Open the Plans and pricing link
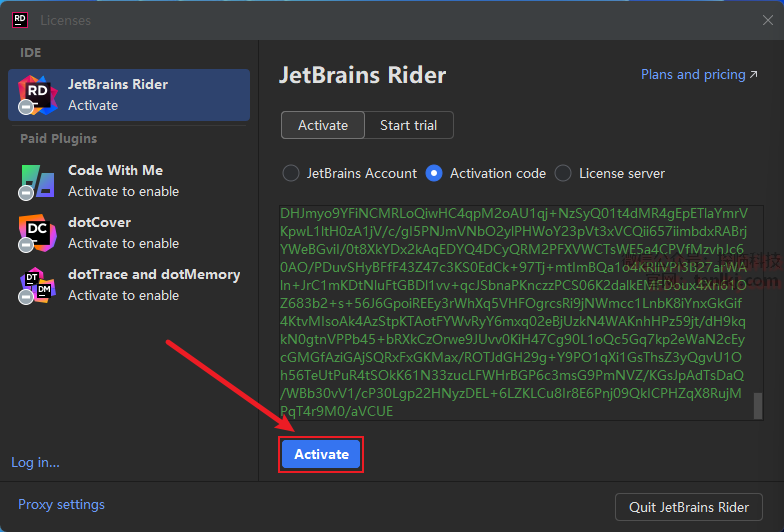 [692, 75]
